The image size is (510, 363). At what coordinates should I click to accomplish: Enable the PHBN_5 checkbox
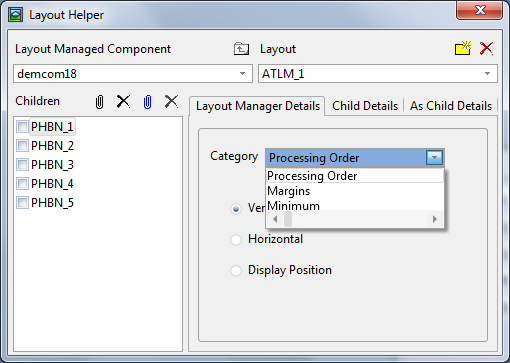coord(22,203)
